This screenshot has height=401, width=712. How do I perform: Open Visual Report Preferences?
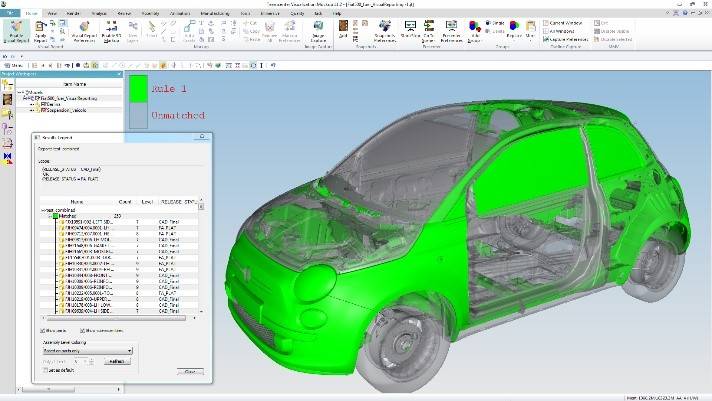pos(84,31)
